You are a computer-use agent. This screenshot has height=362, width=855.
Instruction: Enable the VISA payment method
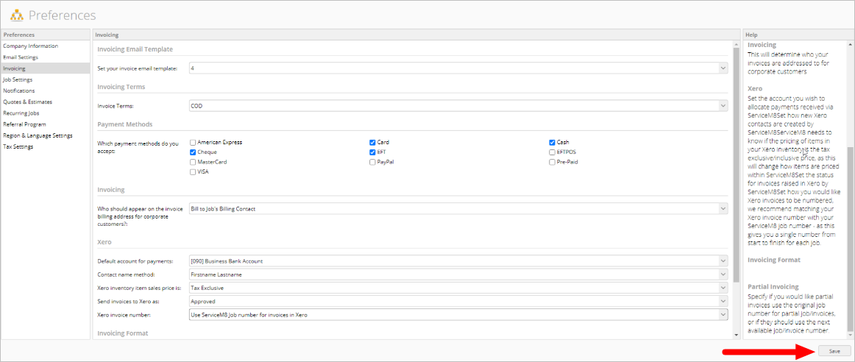pyautogui.click(x=193, y=172)
